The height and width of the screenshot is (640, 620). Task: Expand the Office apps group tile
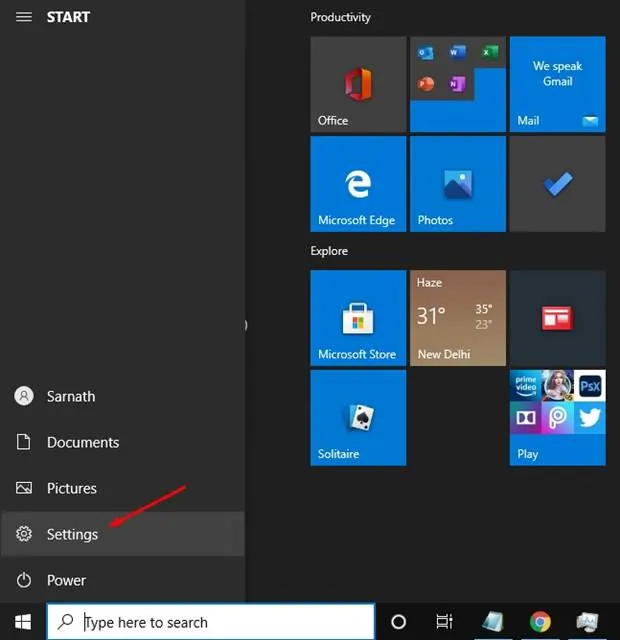(457, 84)
